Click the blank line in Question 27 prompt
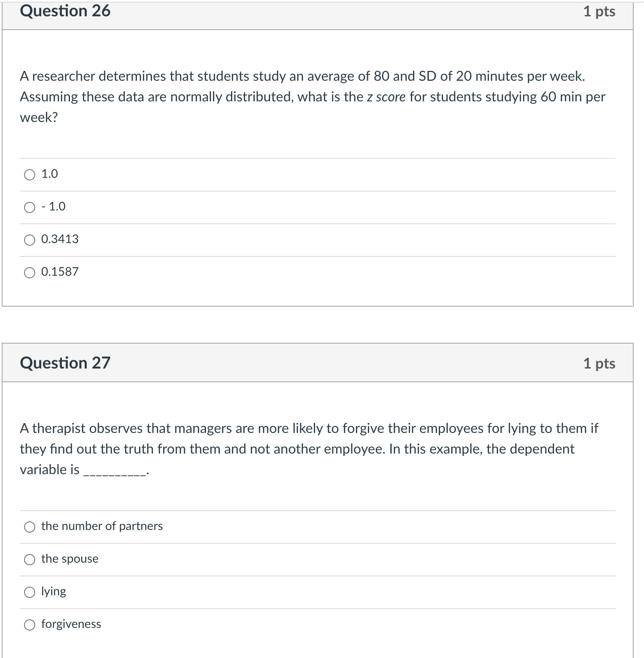 pos(114,470)
